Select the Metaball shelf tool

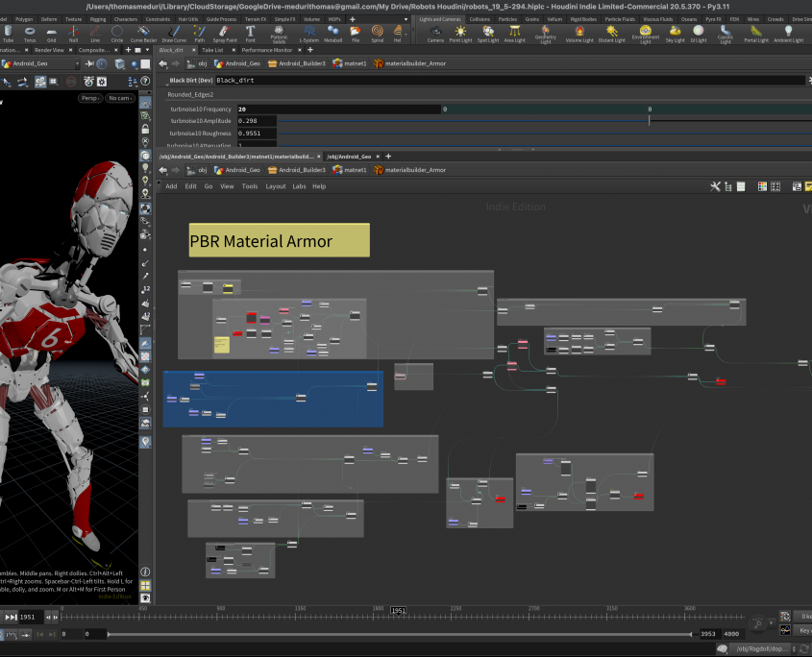[x=332, y=33]
